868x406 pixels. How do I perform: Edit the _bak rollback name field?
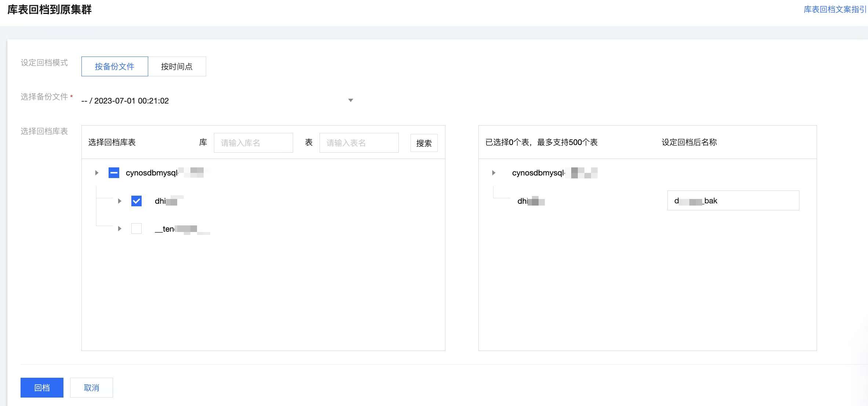733,200
